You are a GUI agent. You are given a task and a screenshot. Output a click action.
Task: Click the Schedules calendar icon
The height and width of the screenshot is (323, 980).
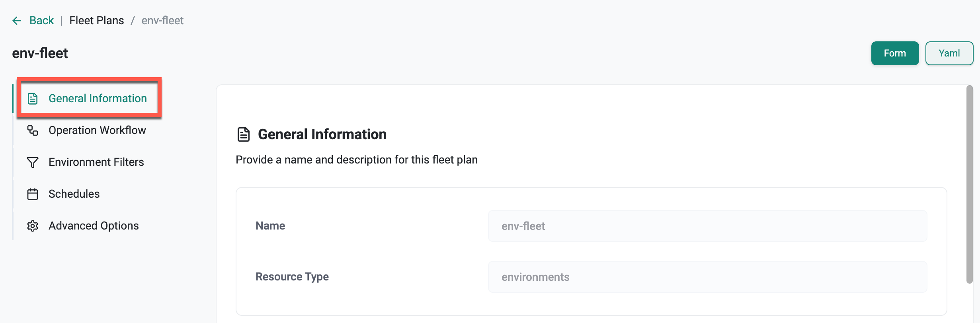(33, 194)
